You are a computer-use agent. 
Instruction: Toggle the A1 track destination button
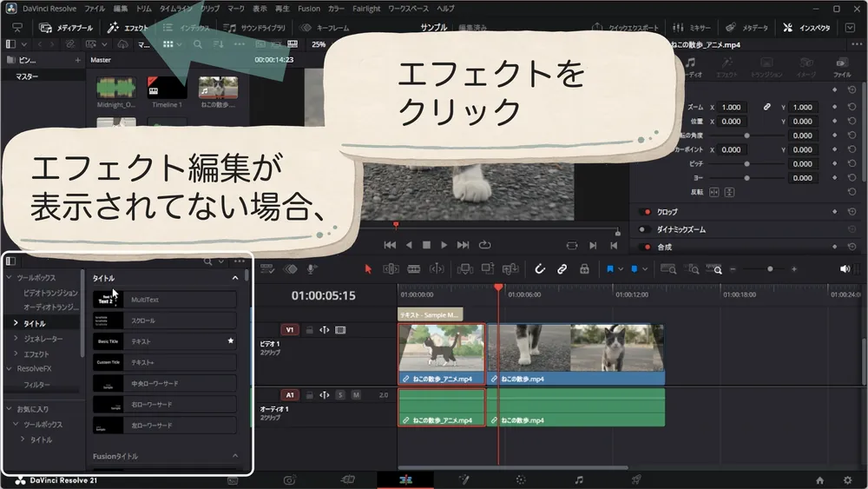point(290,395)
